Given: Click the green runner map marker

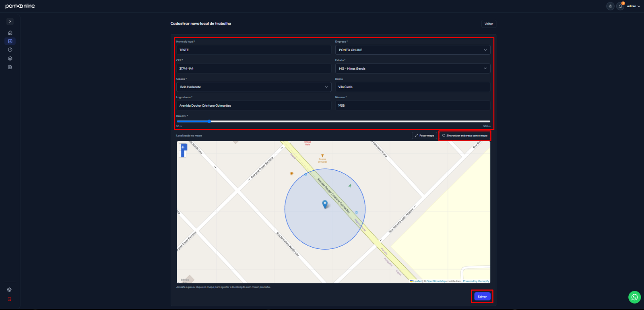Looking at the screenshot, I should coord(350,186).
